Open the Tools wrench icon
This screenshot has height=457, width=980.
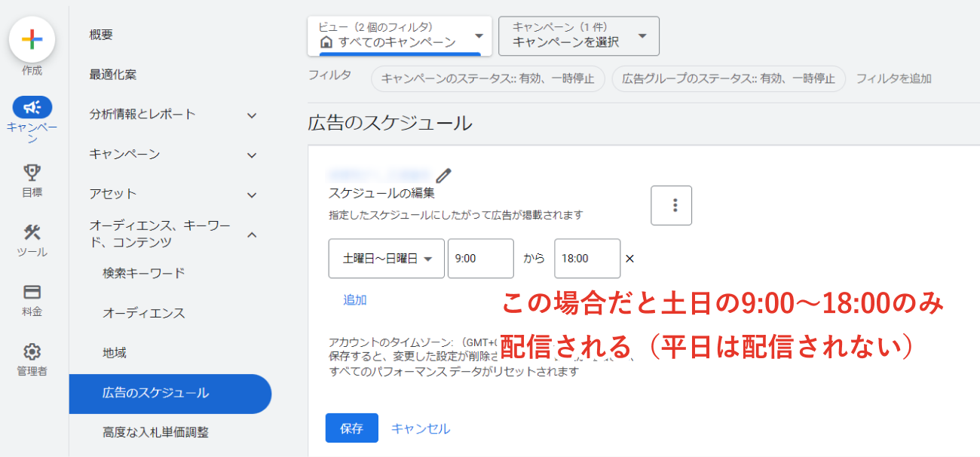(32, 232)
